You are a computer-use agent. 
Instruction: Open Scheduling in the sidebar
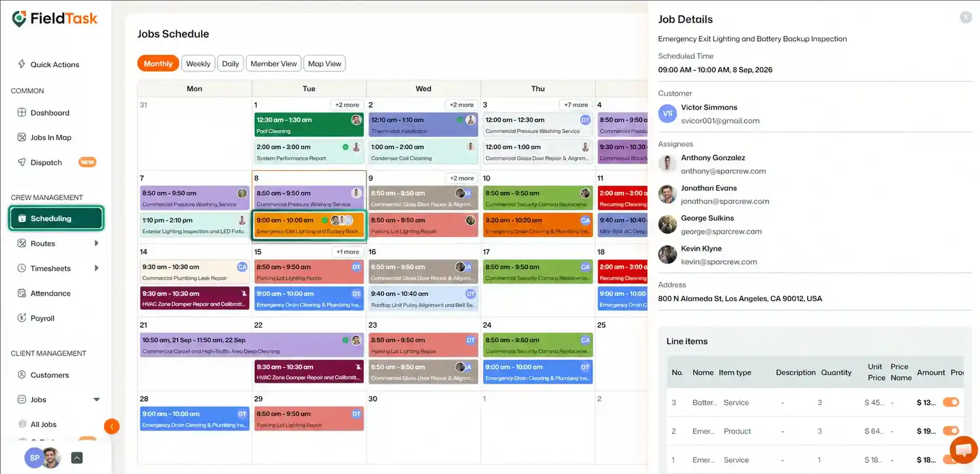(x=56, y=218)
